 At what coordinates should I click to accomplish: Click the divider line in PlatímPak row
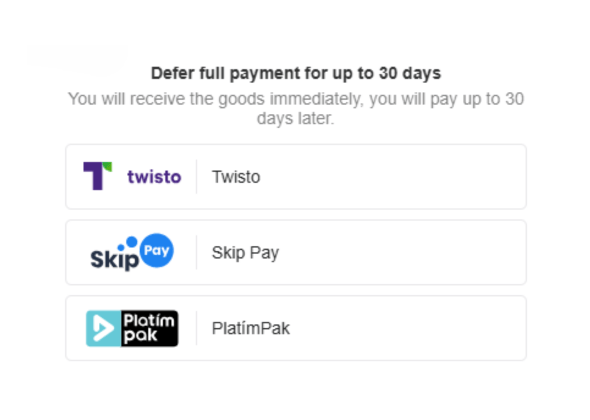pyautogui.click(x=196, y=328)
